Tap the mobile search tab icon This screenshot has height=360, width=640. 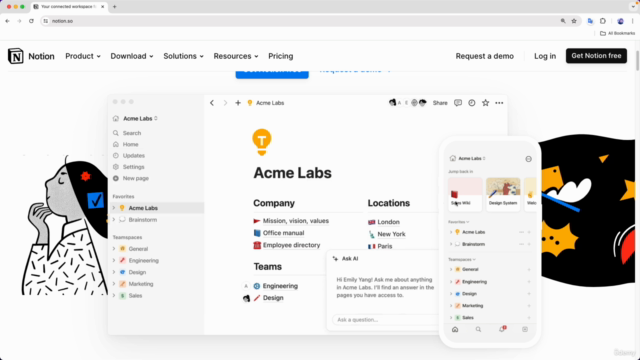click(x=478, y=329)
